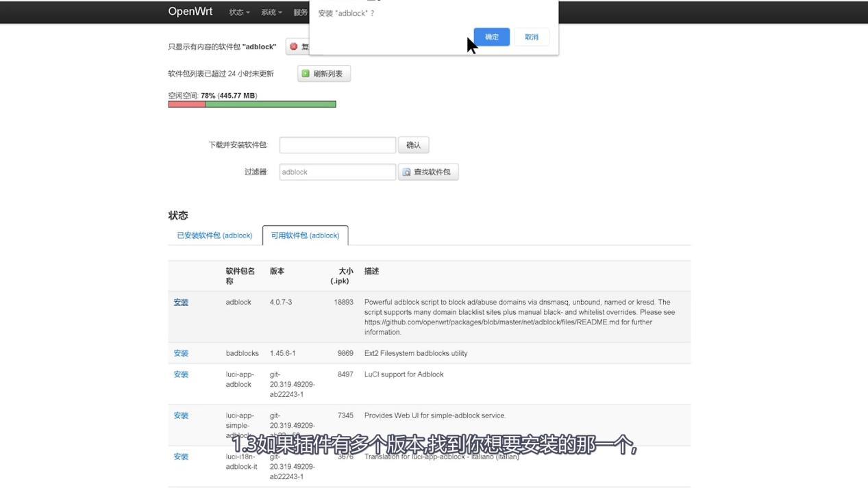Install luci-app-adblock package
The height and width of the screenshot is (488, 868).
[180, 374]
